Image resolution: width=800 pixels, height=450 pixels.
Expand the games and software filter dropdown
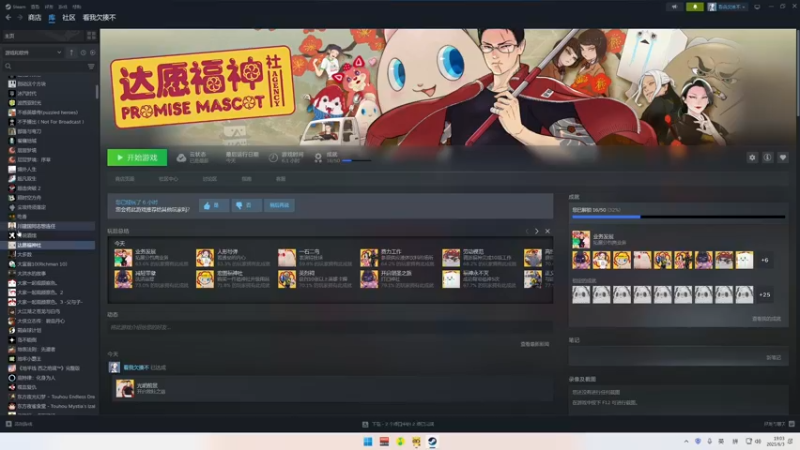pyautogui.click(x=33, y=53)
